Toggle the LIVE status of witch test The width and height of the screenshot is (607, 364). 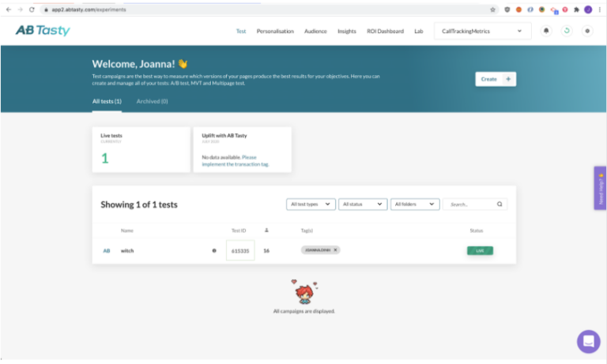(480, 250)
